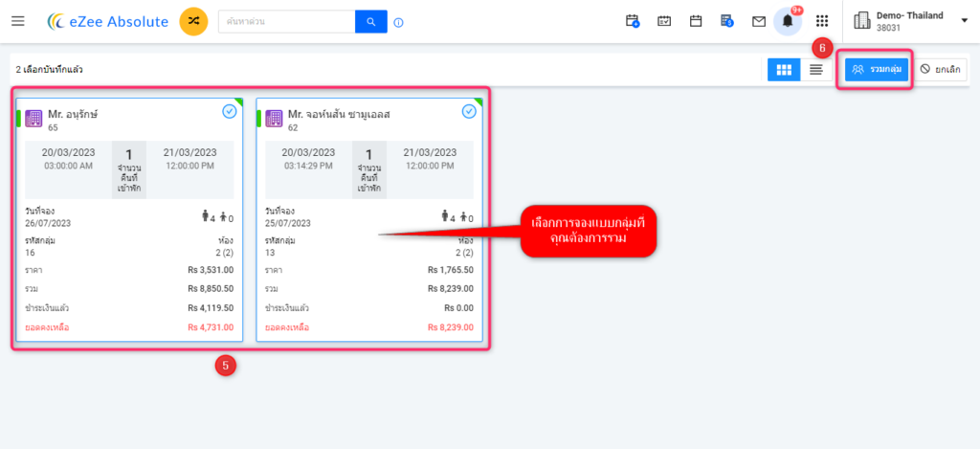Viewport: 980px width, 449px height.
Task: Click the รวมกลุ่ม merge group button
Action: [x=877, y=70]
